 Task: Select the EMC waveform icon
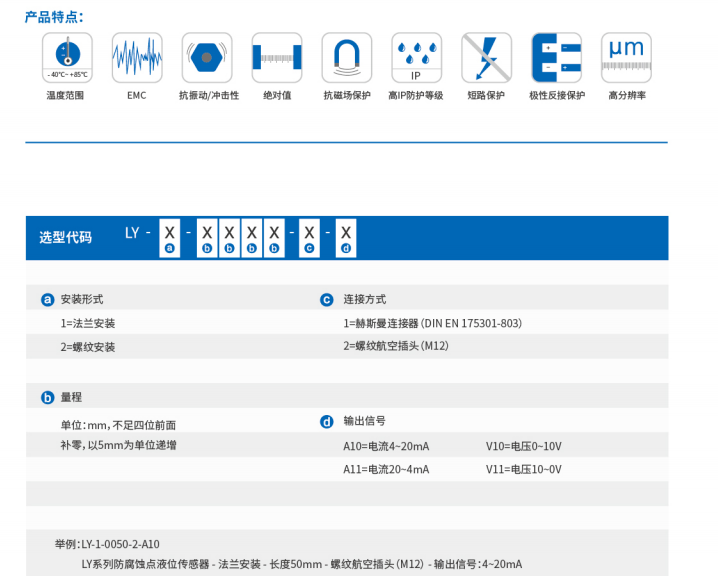point(137,58)
